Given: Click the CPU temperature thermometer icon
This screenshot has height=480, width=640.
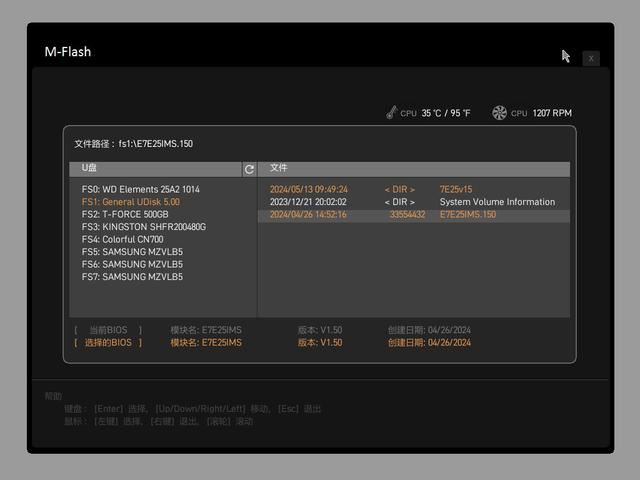Looking at the screenshot, I should click(391, 113).
